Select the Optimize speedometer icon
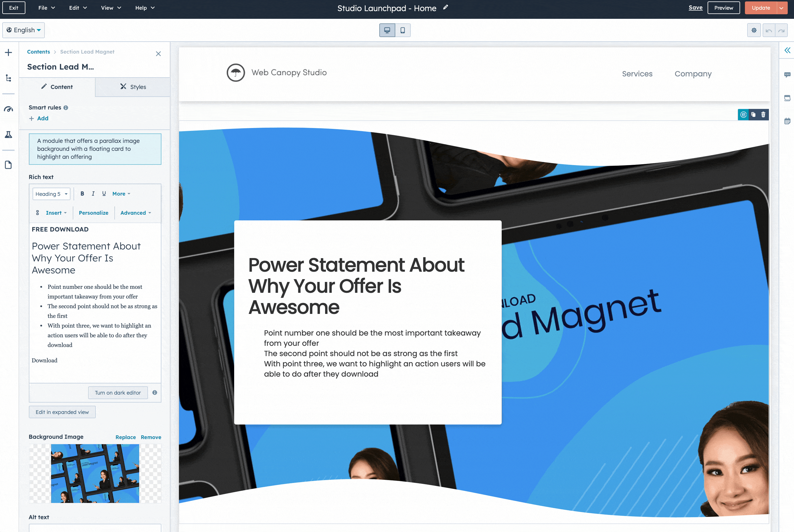 coord(9,109)
